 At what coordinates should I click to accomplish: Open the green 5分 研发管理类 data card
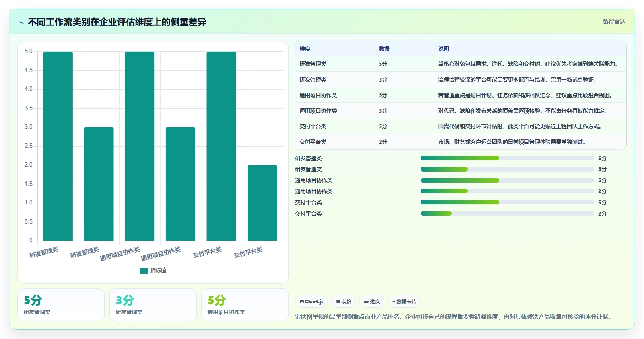[x=61, y=305]
